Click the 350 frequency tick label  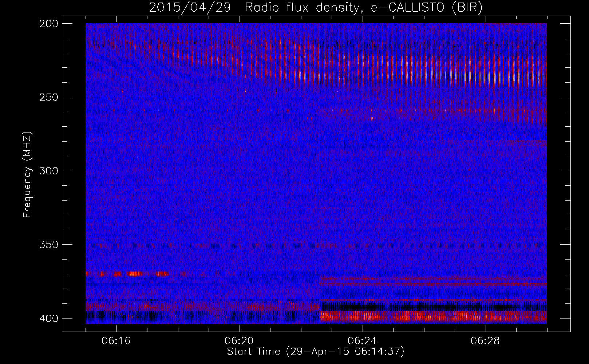pos(49,245)
